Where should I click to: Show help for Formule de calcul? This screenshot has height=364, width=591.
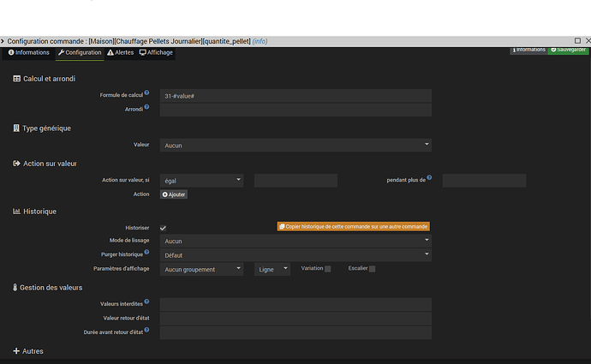coord(146,92)
